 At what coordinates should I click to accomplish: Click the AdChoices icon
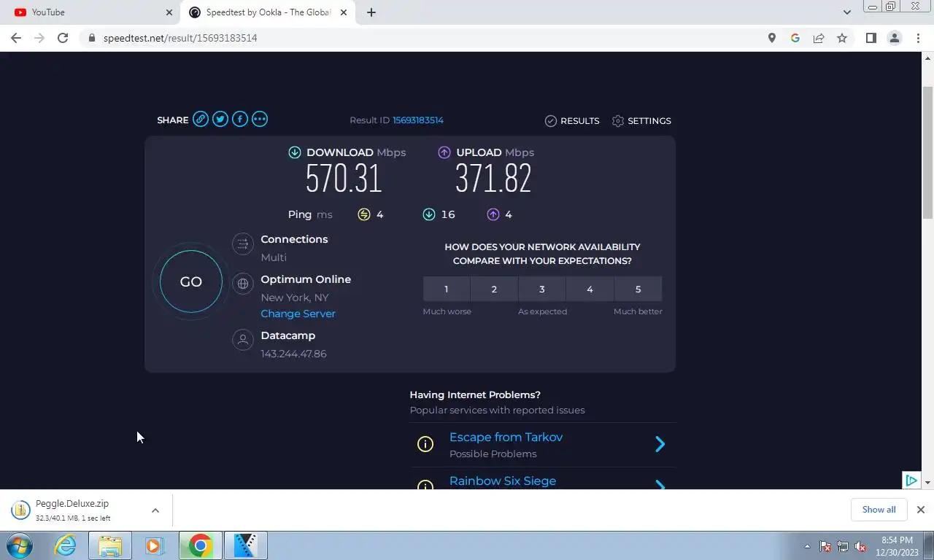click(911, 481)
